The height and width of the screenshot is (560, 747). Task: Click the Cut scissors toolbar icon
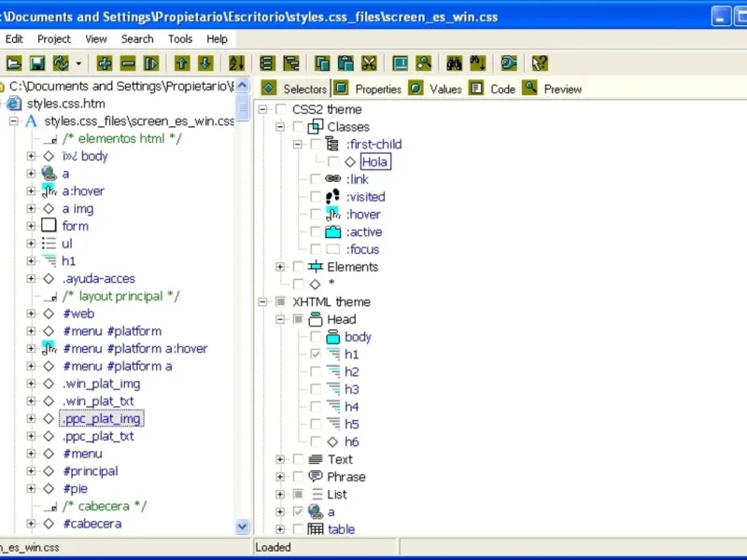coord(369,63)
